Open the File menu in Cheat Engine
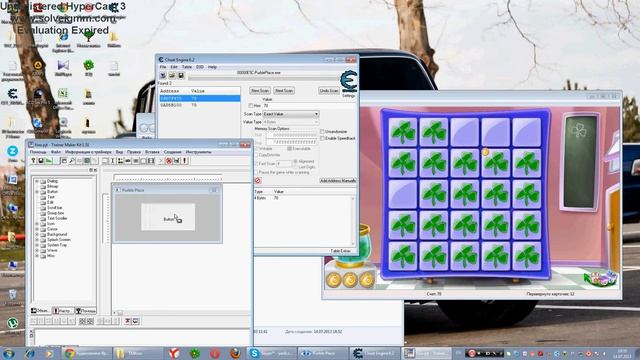The width and height of the screenshot is (640, 360). click(x=163, y=67)
